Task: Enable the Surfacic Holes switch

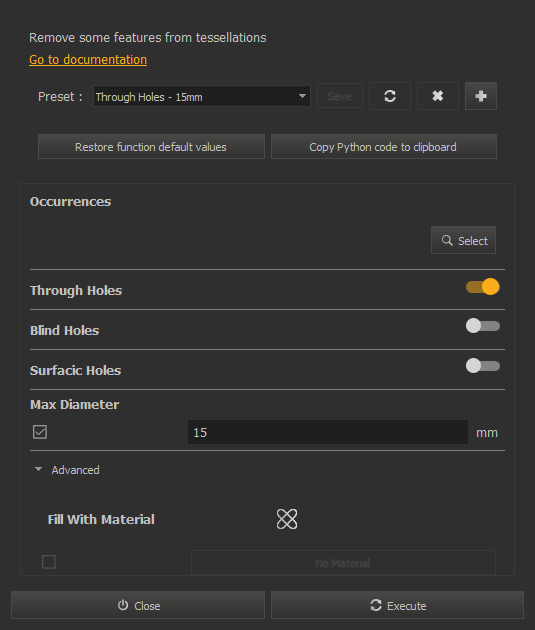Action: coord(483,366)
